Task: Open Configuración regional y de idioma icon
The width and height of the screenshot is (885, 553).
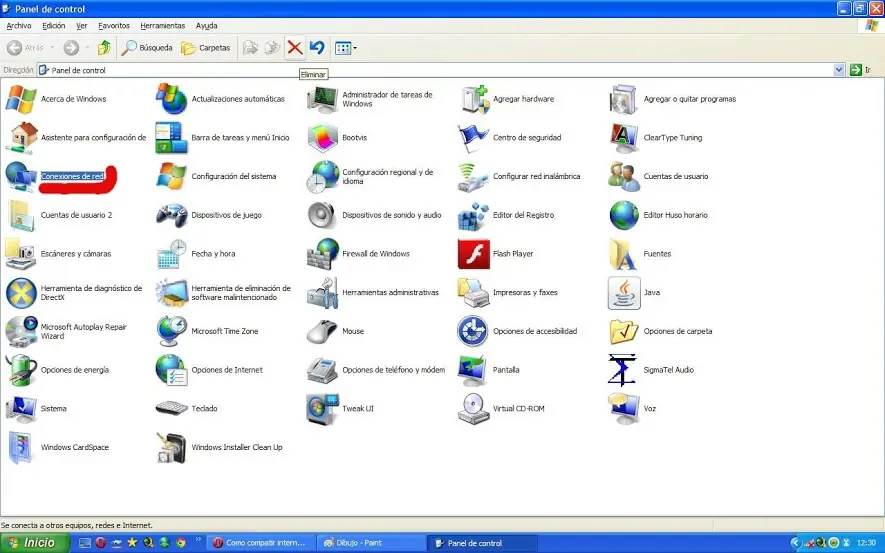Action: click(x=322, y=177)
